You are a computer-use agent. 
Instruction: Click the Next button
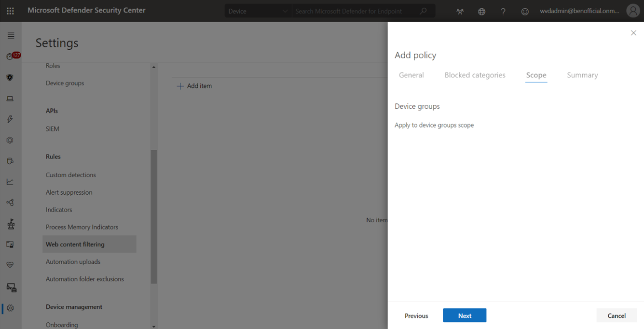(x=465, y=315)
